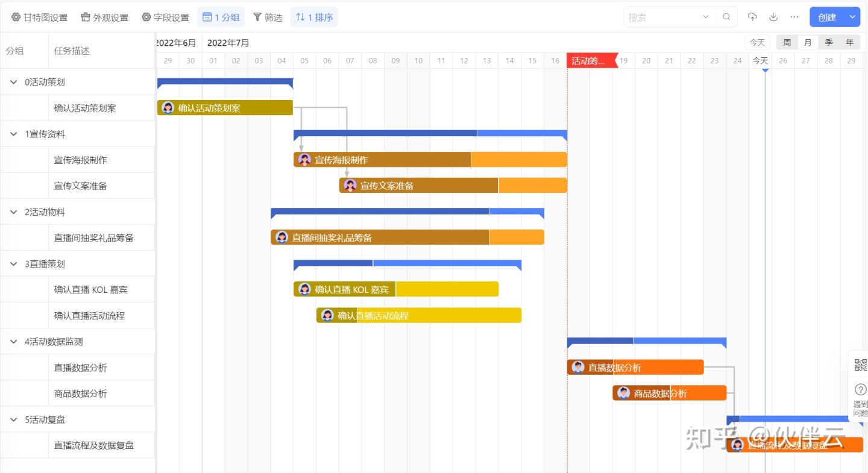Click the filter (筛选) funnel icon
868x473 pixels.
tap(257, 17)
